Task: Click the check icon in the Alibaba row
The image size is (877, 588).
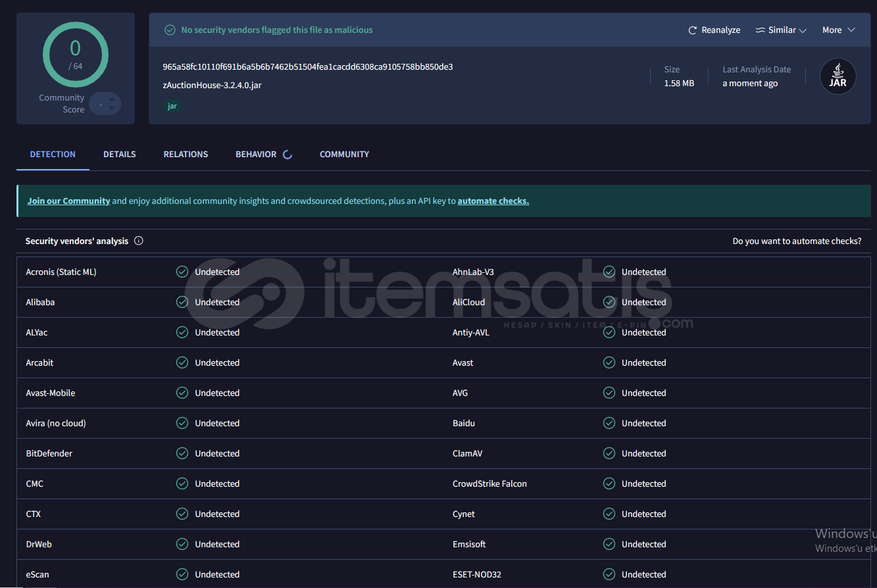Action: pos(182,302)
